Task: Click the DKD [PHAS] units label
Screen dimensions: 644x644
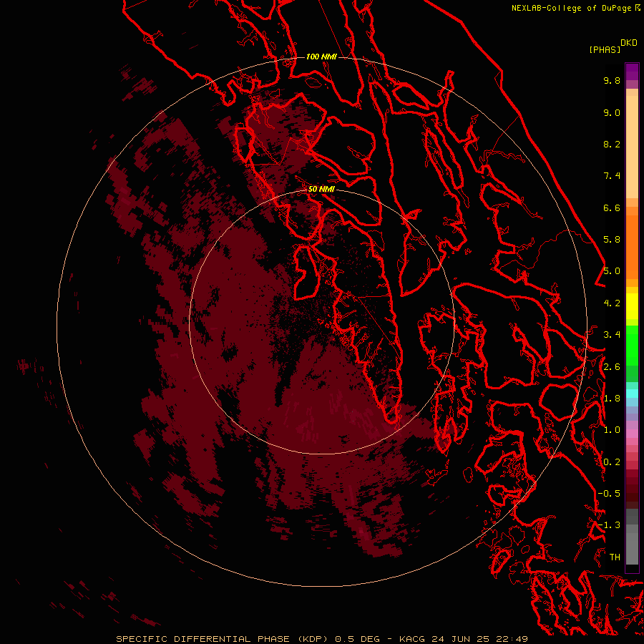Action: click(x=613, y=46)
